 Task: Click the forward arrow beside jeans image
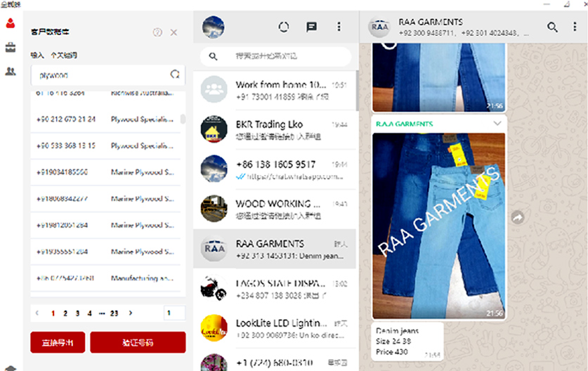[517, 218]
